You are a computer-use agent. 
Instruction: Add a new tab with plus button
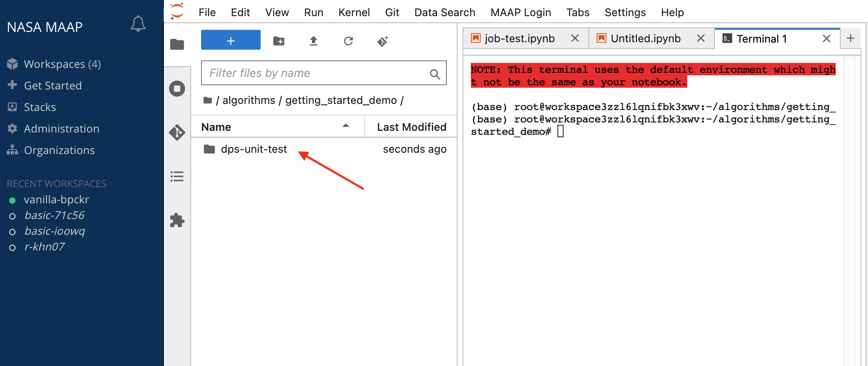851,38
